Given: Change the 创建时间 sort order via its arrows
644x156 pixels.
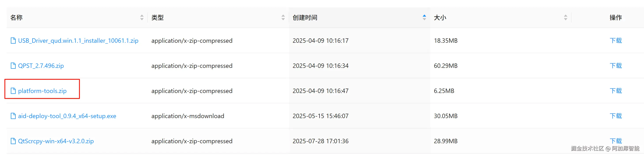Looking at the screenshot, I should (x=424, y=17).
